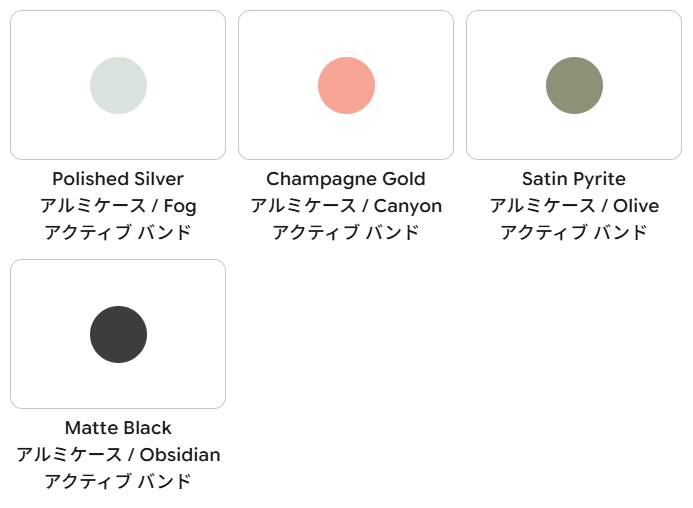This screenshot has width=693, height=508.
Task: Click 'アクティブ バンド' under Polished Silver
Action: [118, 232]
